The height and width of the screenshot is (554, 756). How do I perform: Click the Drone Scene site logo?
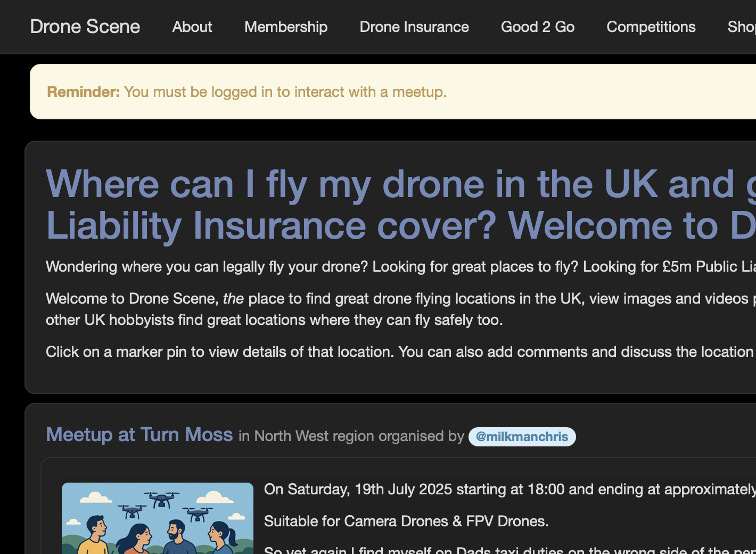pyautogui.click(x=85, y=27)
